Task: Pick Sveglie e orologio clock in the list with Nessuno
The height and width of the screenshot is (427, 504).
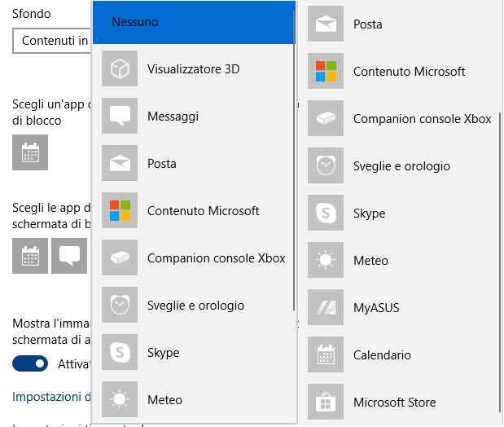Action: pos(120,305)
